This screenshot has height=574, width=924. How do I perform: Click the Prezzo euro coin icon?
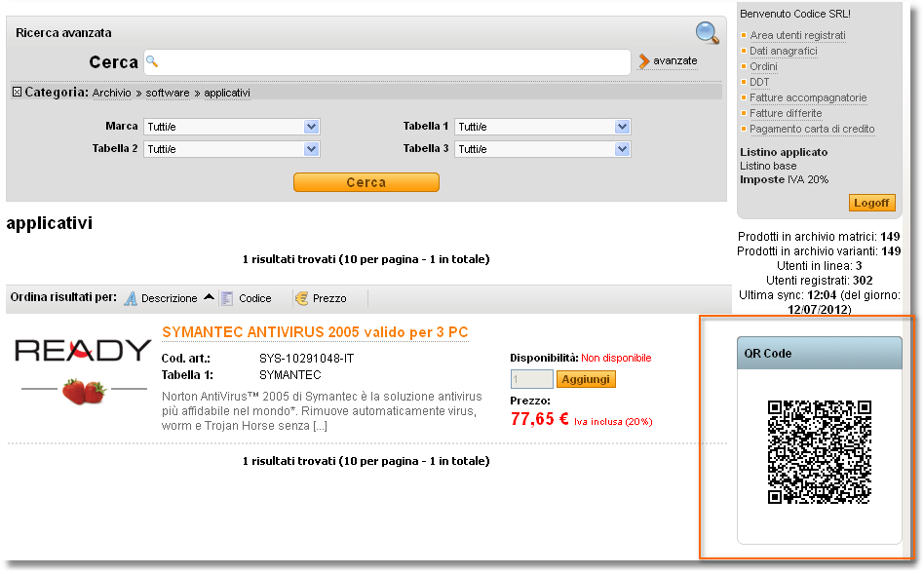[x=302, y=299]
